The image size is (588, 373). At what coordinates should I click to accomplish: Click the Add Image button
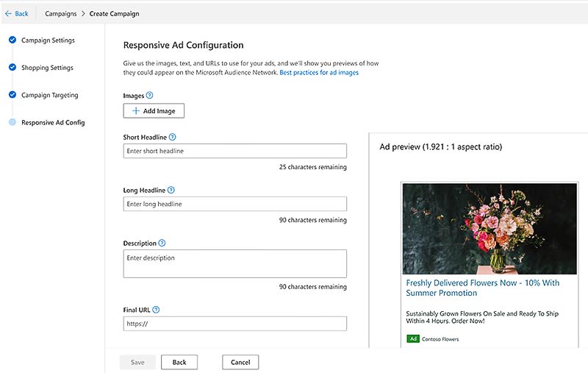(154, 110)
